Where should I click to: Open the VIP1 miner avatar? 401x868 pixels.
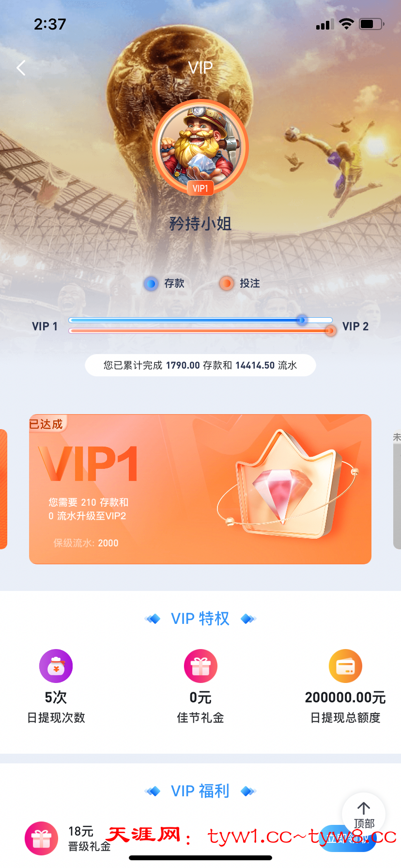click(x=200, y=147)
